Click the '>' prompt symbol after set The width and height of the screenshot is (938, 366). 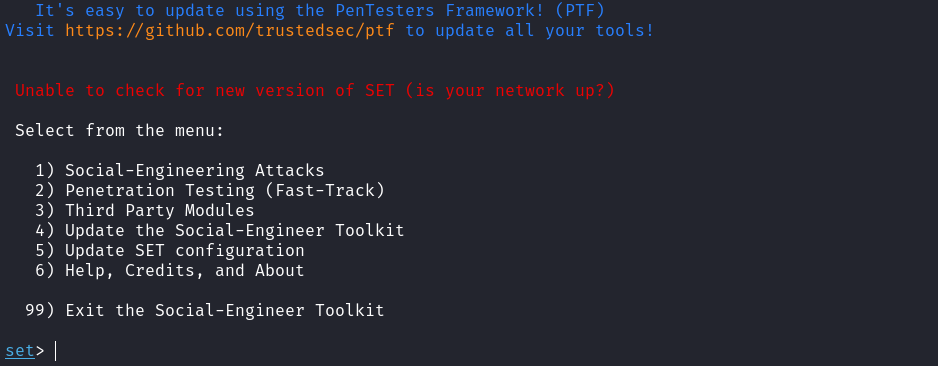(x=40, y=352)
